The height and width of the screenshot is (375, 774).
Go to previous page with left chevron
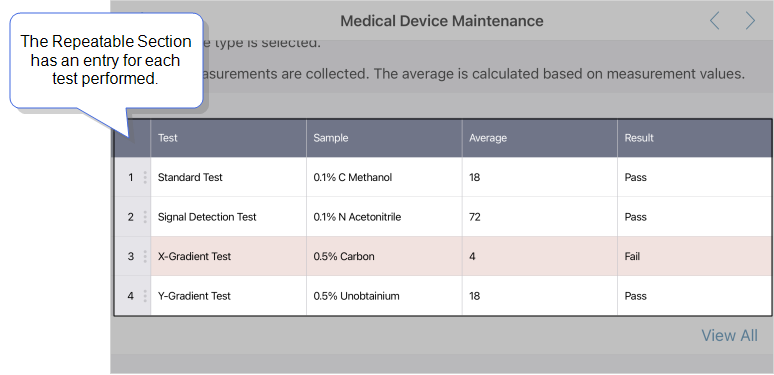click(x=714, y=21)
